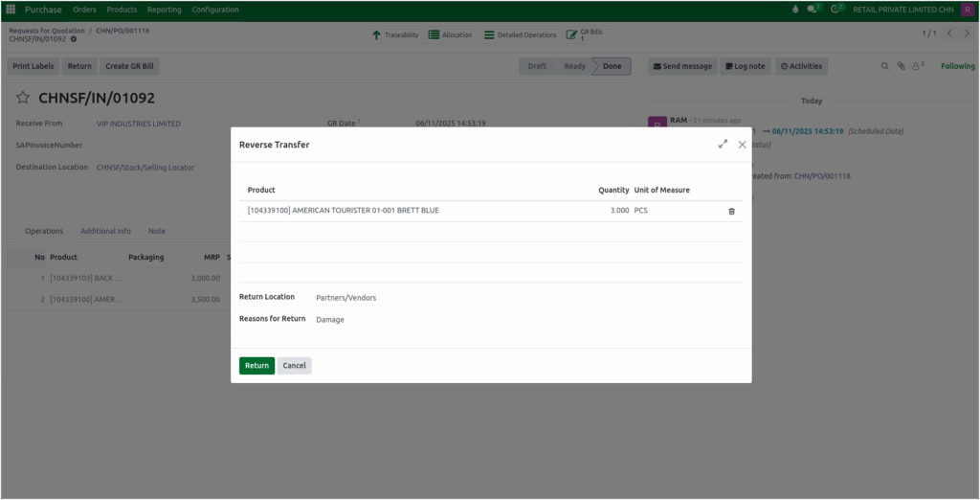Open the user avatar R menu
Screen dimensions: 980x500
coord(967,10)
